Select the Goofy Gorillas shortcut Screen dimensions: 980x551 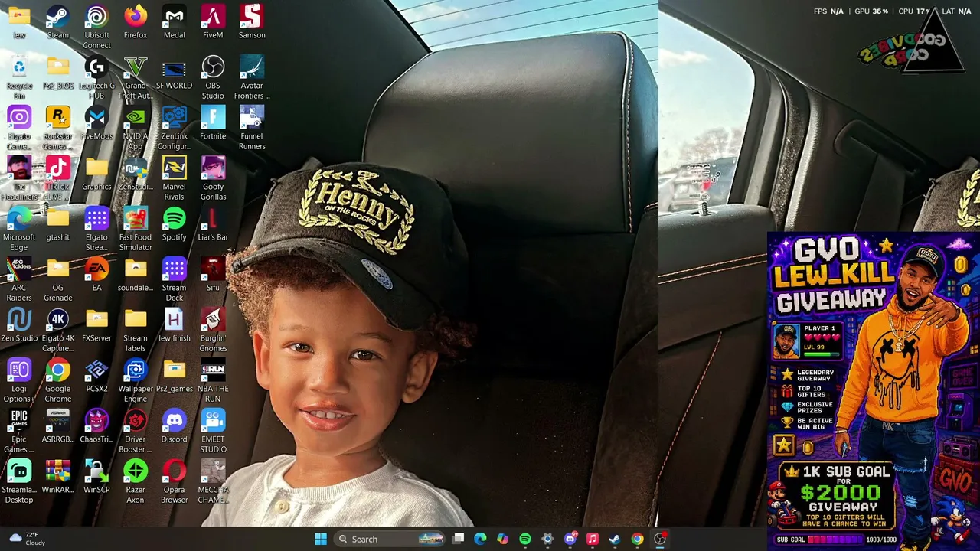click(213, 179)
